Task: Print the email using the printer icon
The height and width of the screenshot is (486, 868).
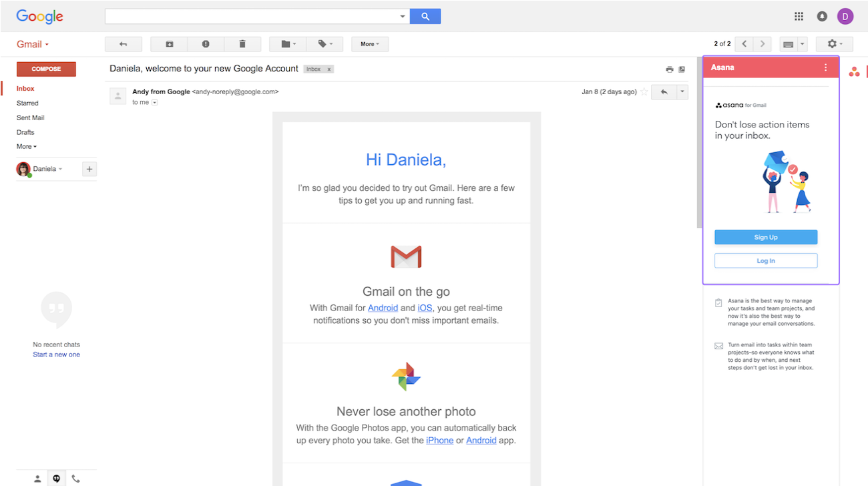Action: [669, 69]
